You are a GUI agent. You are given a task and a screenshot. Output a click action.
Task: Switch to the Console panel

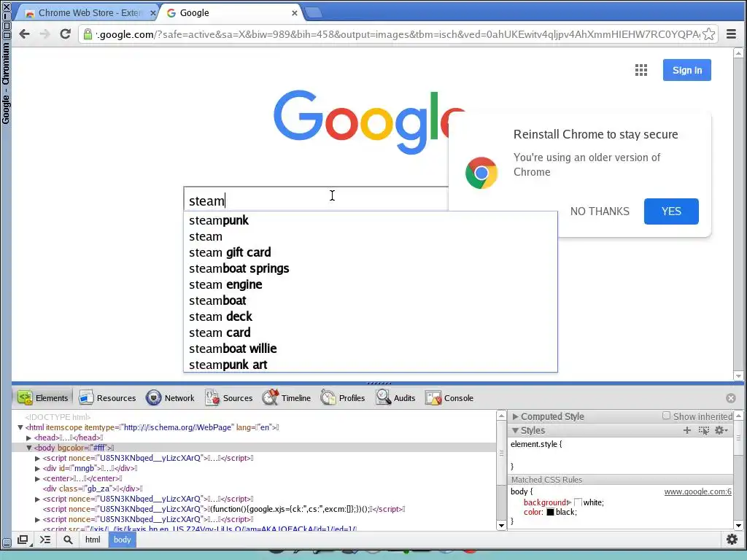[x=449, y=397]
